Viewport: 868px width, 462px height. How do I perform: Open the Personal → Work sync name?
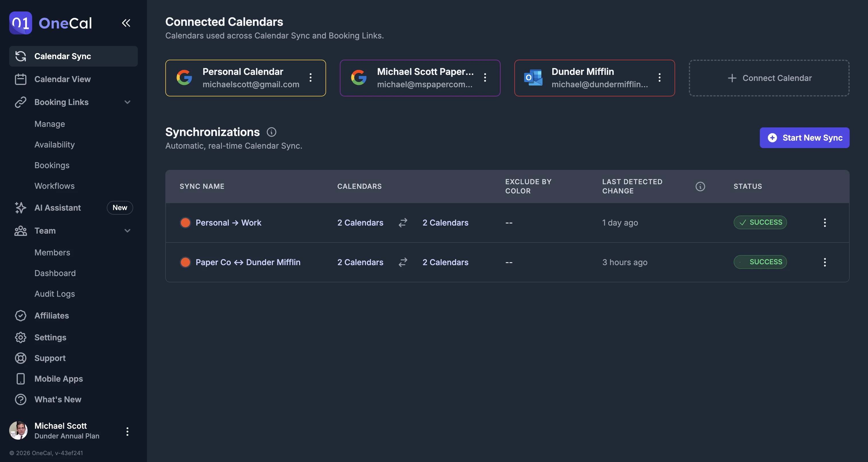click(x=228, y=223)
